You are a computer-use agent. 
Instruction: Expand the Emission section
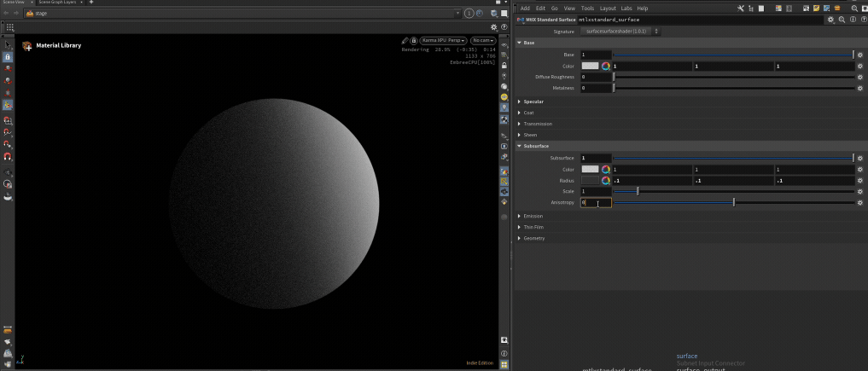(533, 216)
